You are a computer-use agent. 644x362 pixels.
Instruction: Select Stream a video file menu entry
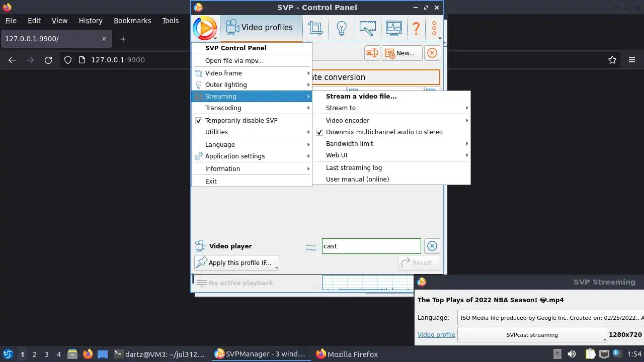point(391,96)
